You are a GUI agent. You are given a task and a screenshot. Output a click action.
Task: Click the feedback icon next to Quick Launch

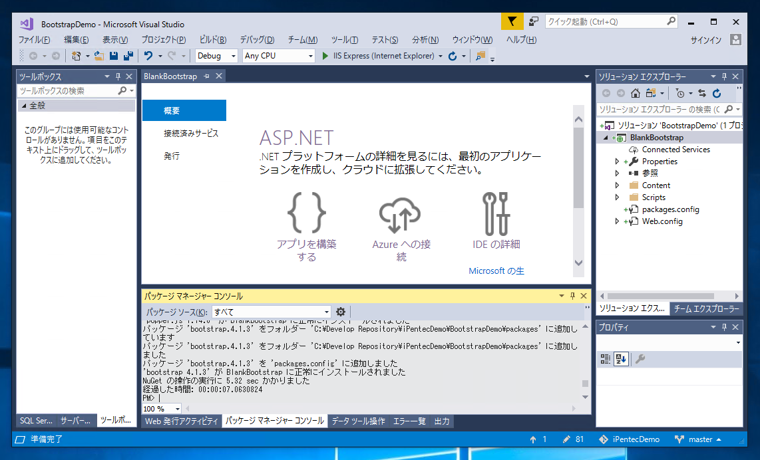(534, 21)
